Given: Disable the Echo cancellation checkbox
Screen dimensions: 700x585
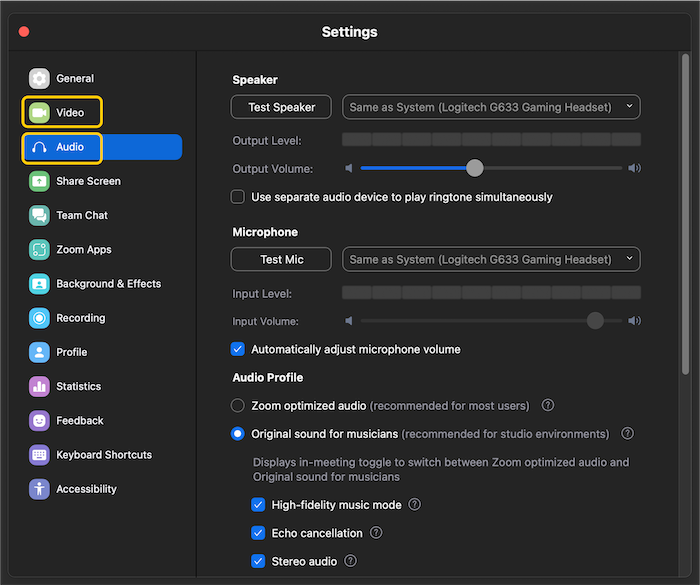Looking at the screenshot, I should click(x=258, y=533).
